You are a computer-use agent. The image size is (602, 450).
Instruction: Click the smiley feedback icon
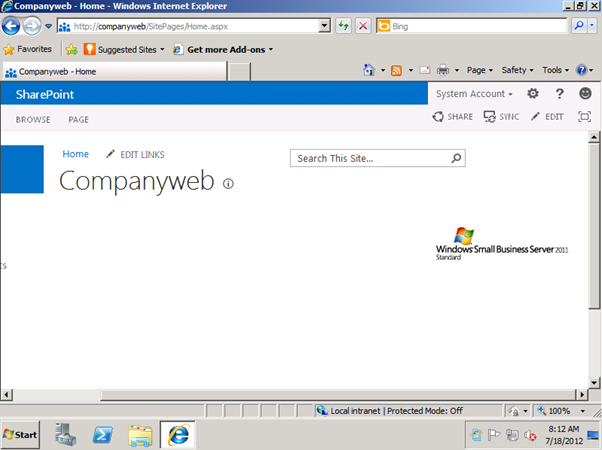pos(585,93)
